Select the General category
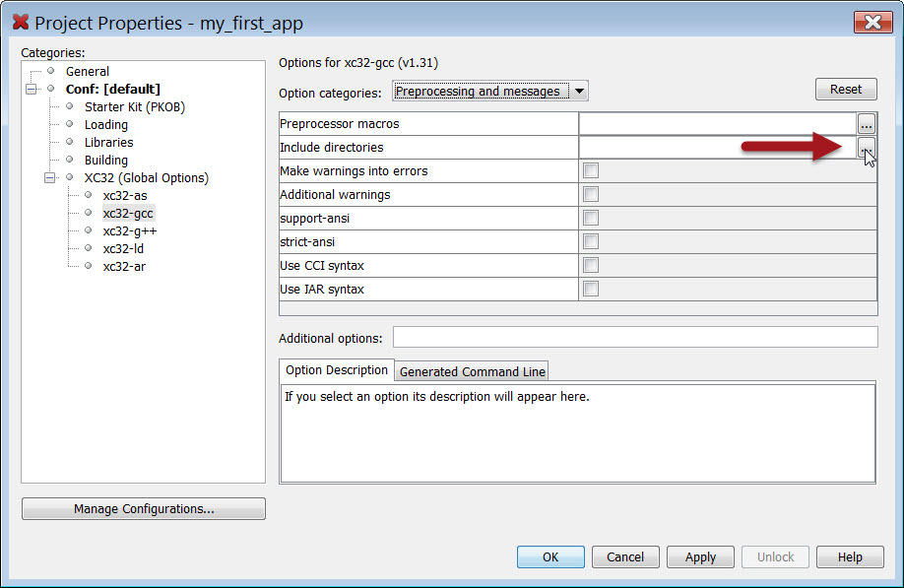The image size is (904, 588). [x=88, y=72]
